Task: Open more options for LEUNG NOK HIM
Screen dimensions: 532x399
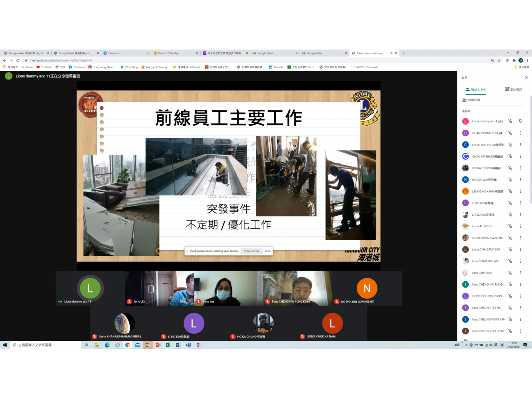Action: tap(520, 191)
